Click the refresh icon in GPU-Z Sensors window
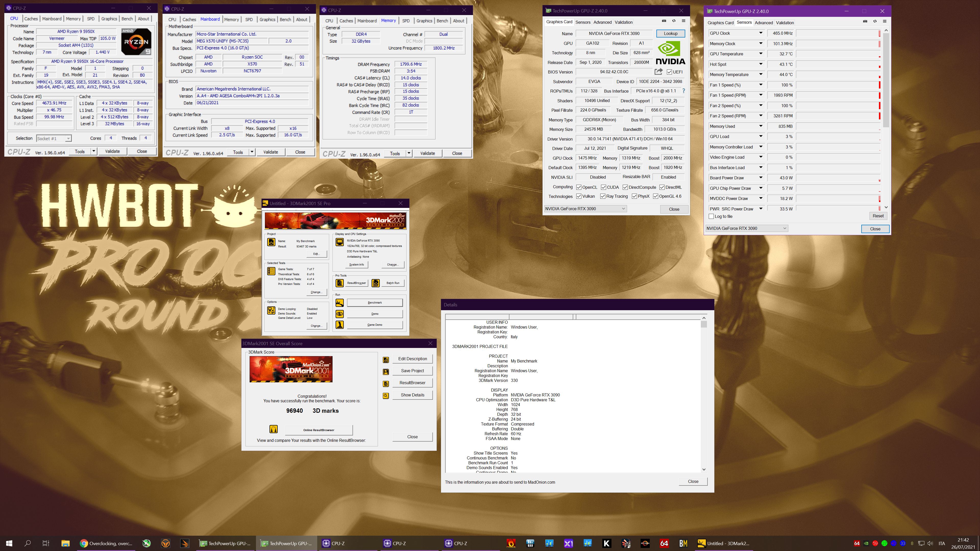 pyautogui.click(x=875, y=21)
